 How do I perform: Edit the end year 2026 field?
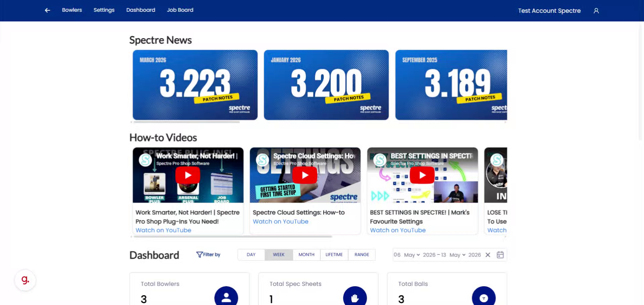click(475, 255)
